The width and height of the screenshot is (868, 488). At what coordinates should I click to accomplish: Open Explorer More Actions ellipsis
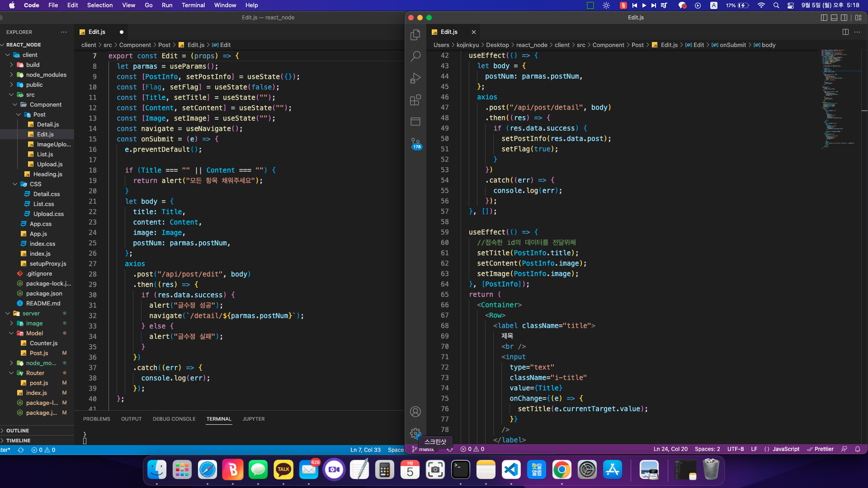coord(64,32)
